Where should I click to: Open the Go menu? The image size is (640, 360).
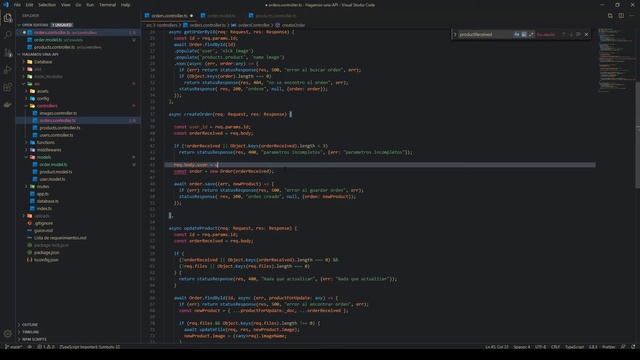click(78, 5)
